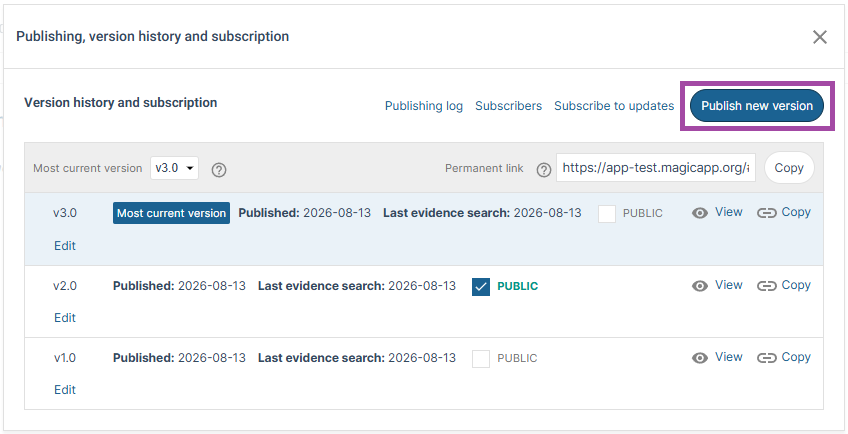
Task: Click the v2.0 version label in the list
Action: tap(65, 286)
